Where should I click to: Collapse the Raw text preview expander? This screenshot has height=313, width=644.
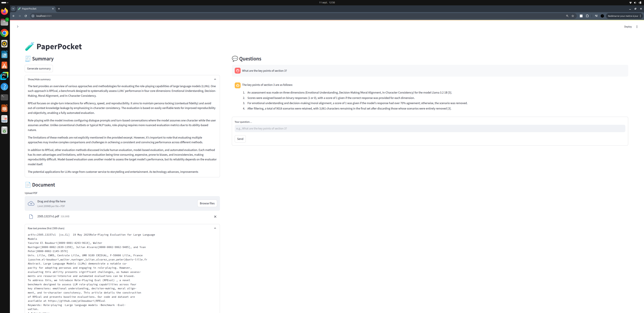click(215, 228)
